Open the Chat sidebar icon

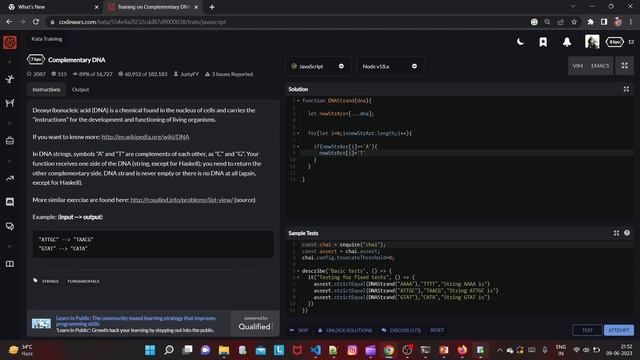click(x=10, y=202)
